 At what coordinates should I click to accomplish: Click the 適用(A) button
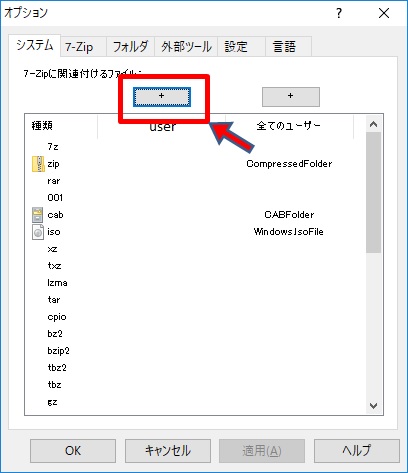[262, 451]
